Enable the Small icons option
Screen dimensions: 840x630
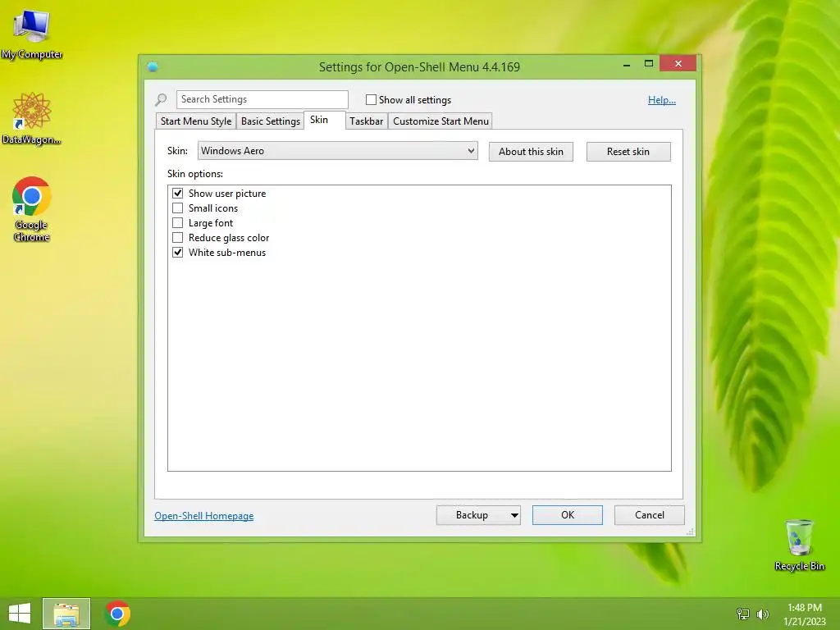(177, 208)
